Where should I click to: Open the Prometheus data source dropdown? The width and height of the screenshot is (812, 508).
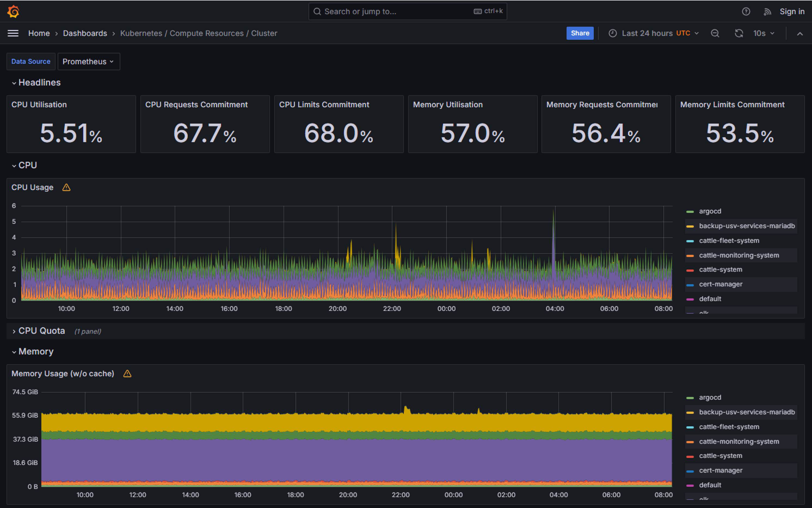click(x=89, y=62)
